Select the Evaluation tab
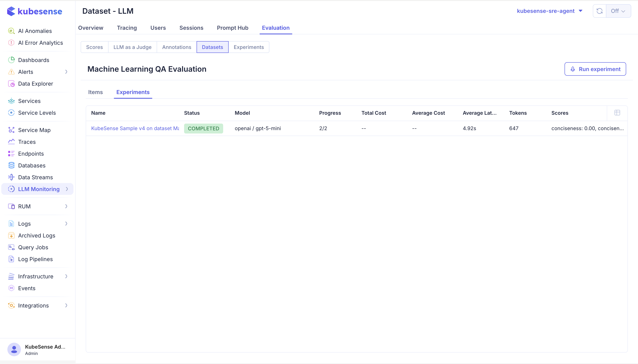Screen dimensions: 638x364 (276, 28)
